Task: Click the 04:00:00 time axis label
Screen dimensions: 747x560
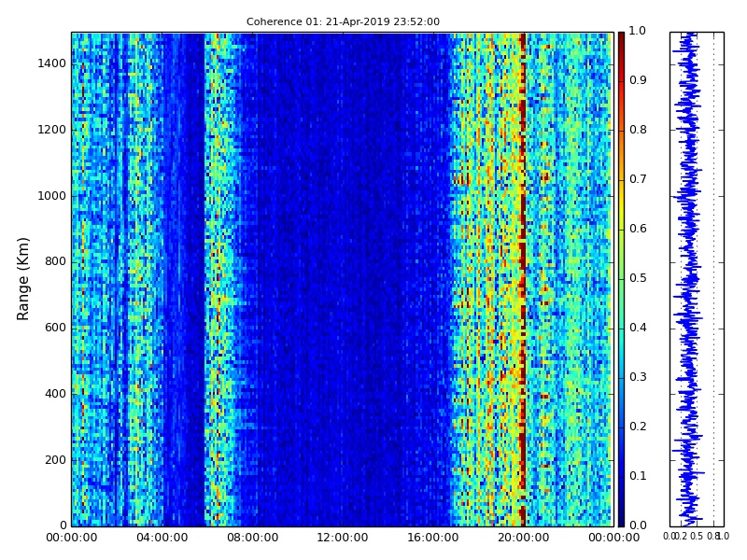Action: coord(162,539)
